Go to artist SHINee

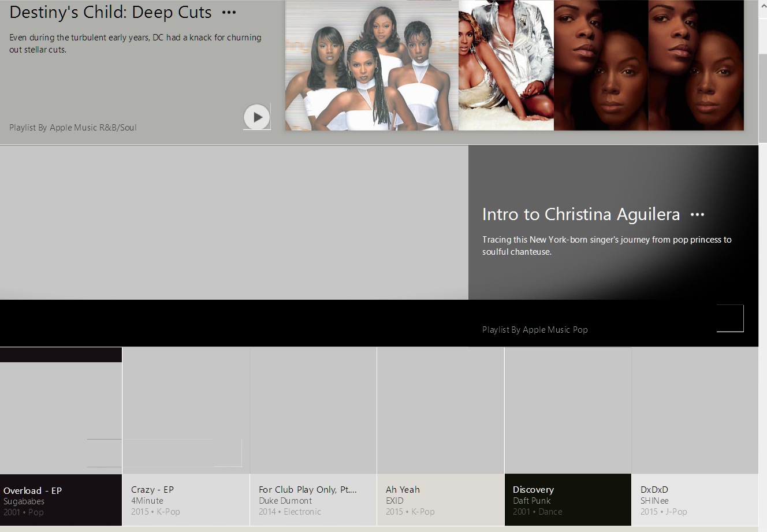654,501
